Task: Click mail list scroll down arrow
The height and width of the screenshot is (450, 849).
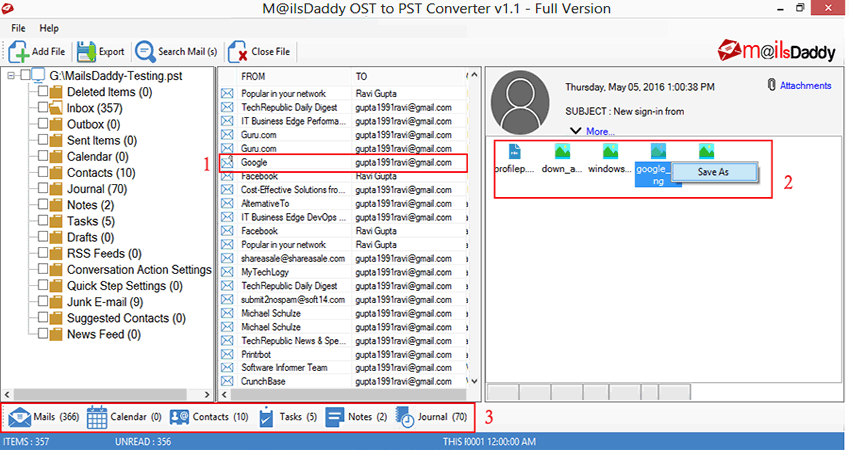Action: click(x=474, y=381)
